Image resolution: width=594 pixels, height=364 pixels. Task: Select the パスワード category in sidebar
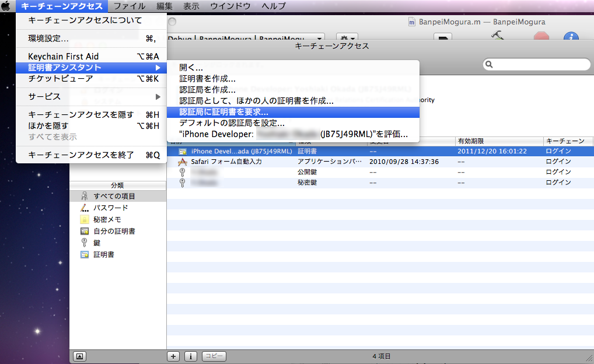110,208
